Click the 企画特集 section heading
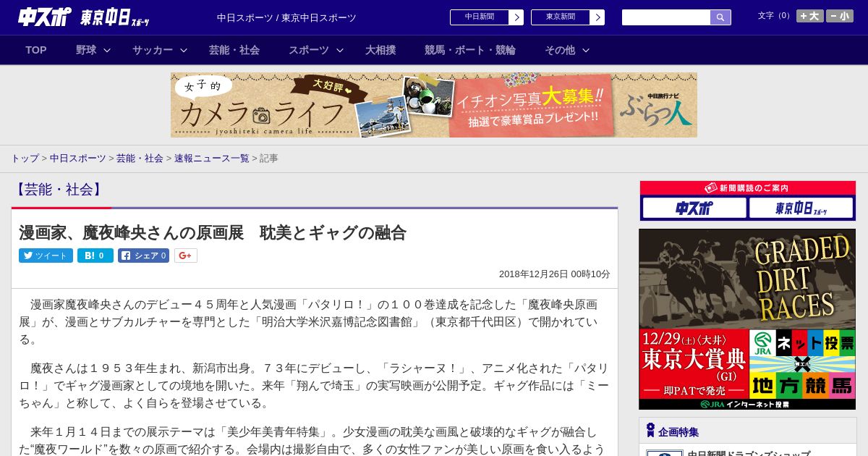This screenshot has width=868, height=456. coord(678,432)
